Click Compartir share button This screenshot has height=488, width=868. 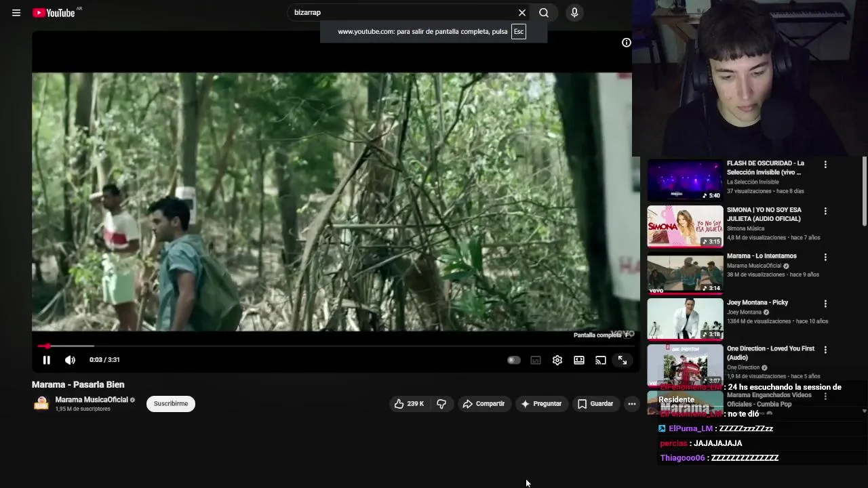pos(484,403)
